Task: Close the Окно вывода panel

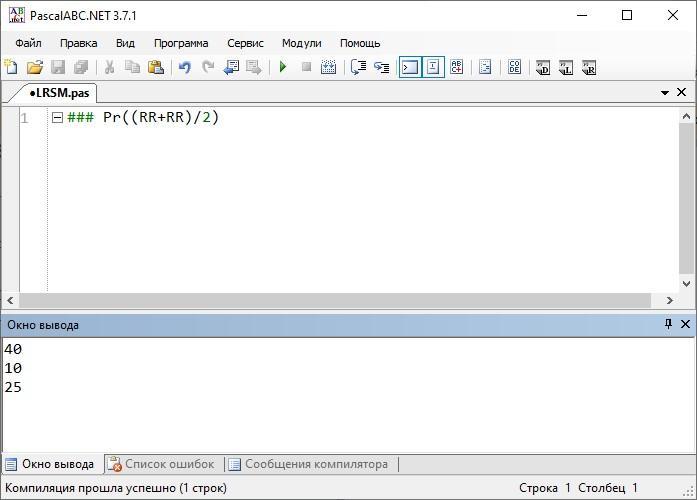Action: 685,324
